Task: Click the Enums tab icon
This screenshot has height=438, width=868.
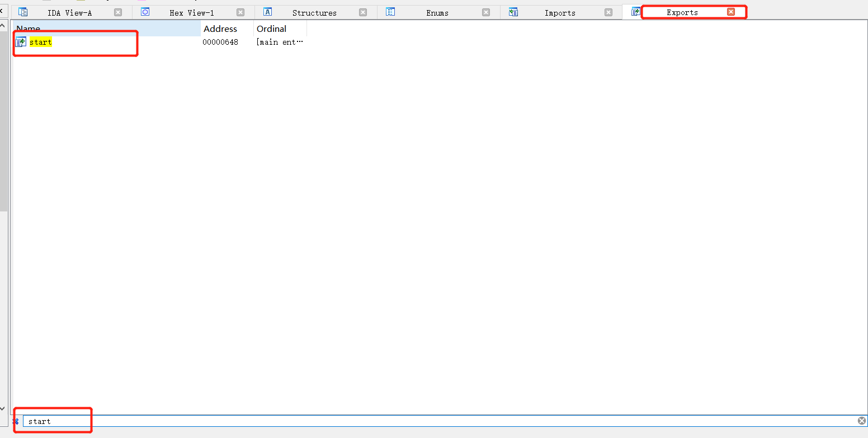Action: coord(391,12)
